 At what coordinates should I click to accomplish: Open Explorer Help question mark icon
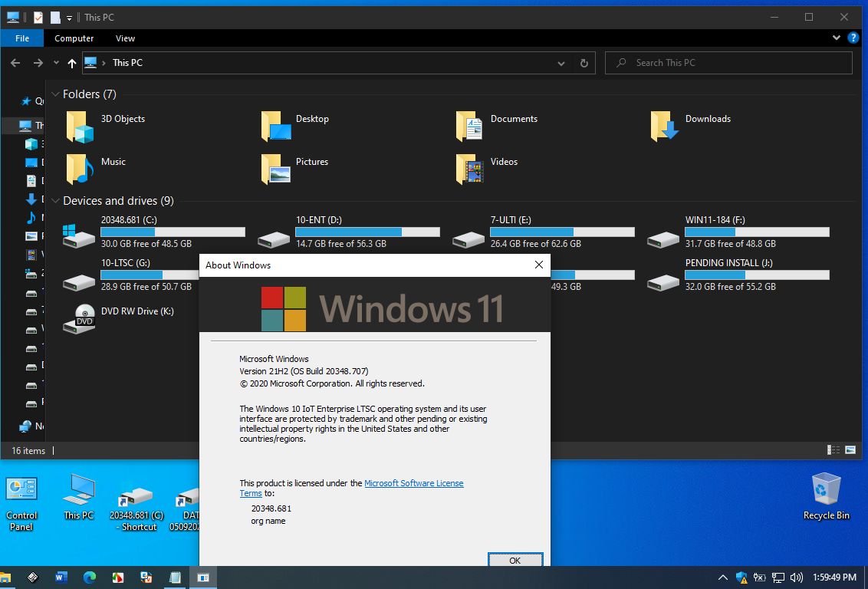[x=853, y=38]
